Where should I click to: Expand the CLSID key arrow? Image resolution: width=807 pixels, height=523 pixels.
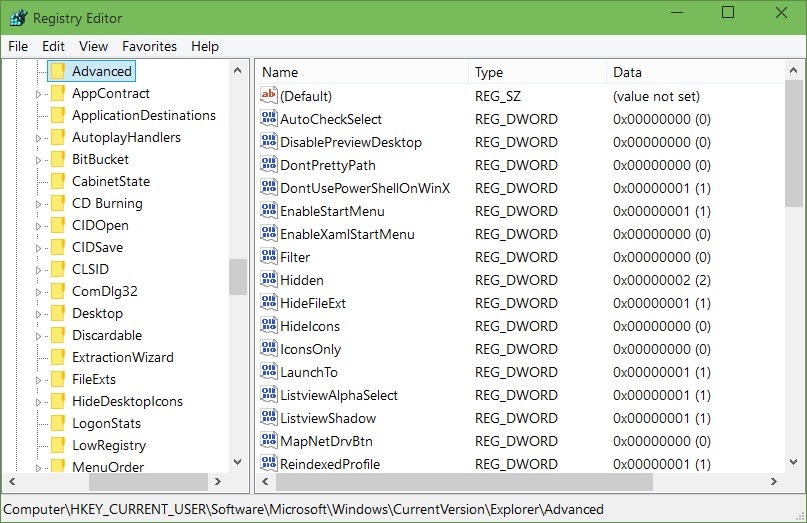(39, 270)
